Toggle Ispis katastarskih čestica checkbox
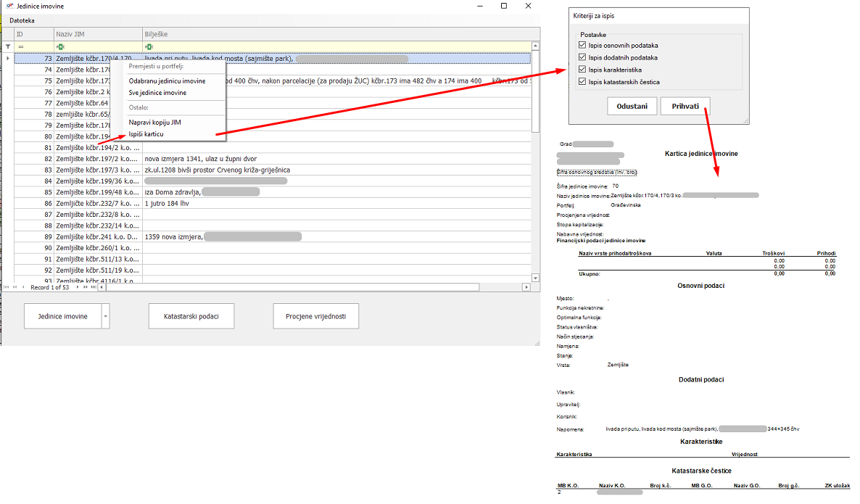860x504 pixels. [x=582, y=82]
